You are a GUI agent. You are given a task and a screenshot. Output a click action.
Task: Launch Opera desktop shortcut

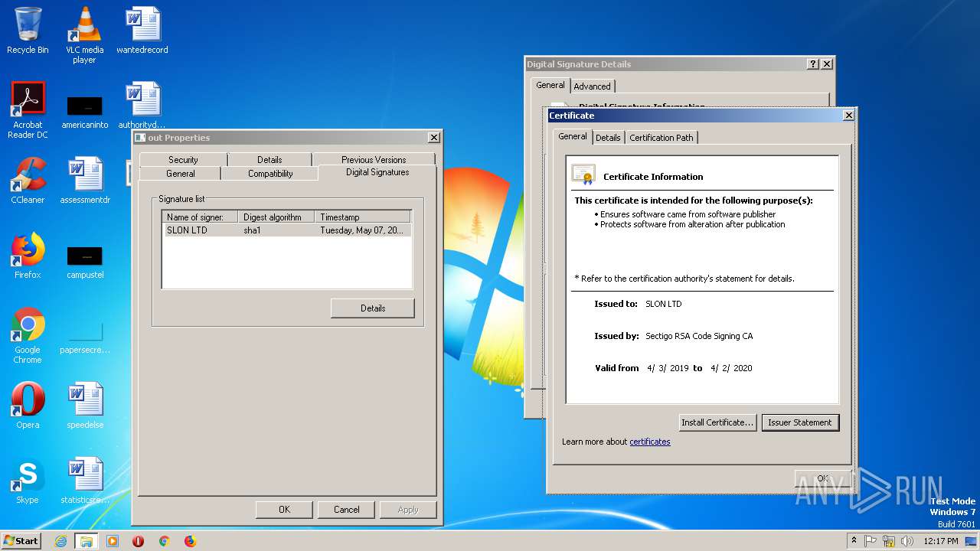point(28,406)
